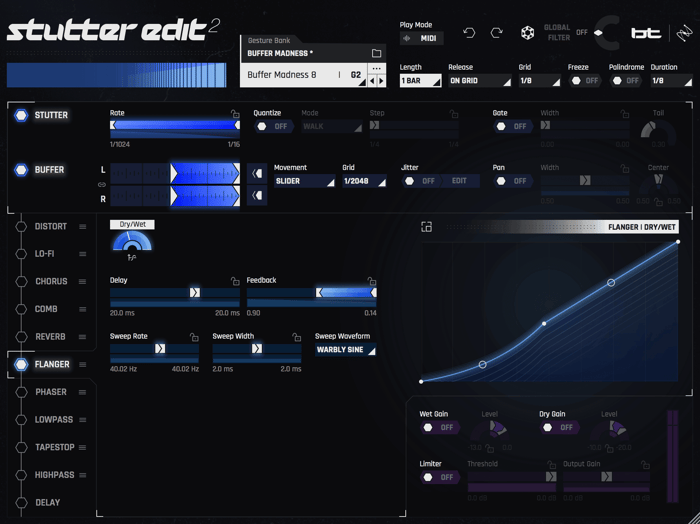Toggle the Feedback lock icon
Screen dimensions: 700x524
(371, 281)
